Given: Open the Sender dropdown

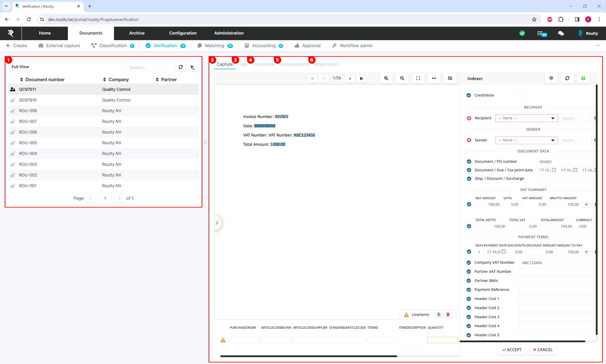Looking at the screenshot, I should click(x=526, y=140).
